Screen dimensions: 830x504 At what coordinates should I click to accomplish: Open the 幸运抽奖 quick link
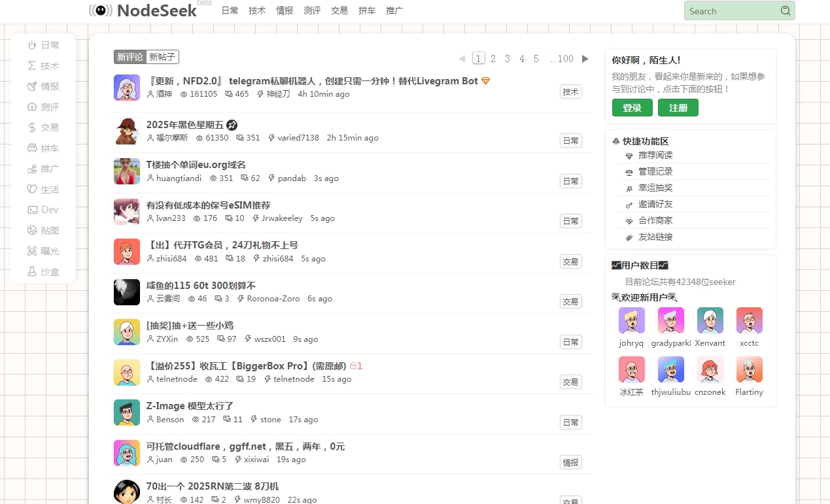[x=655, y=188]
